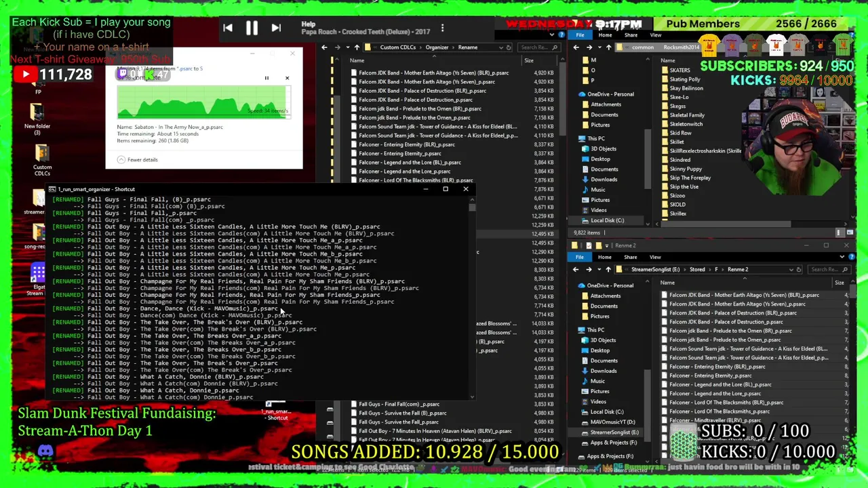Sort Rename window by Size column
The image size is (868, 488).
click(528, 60)
